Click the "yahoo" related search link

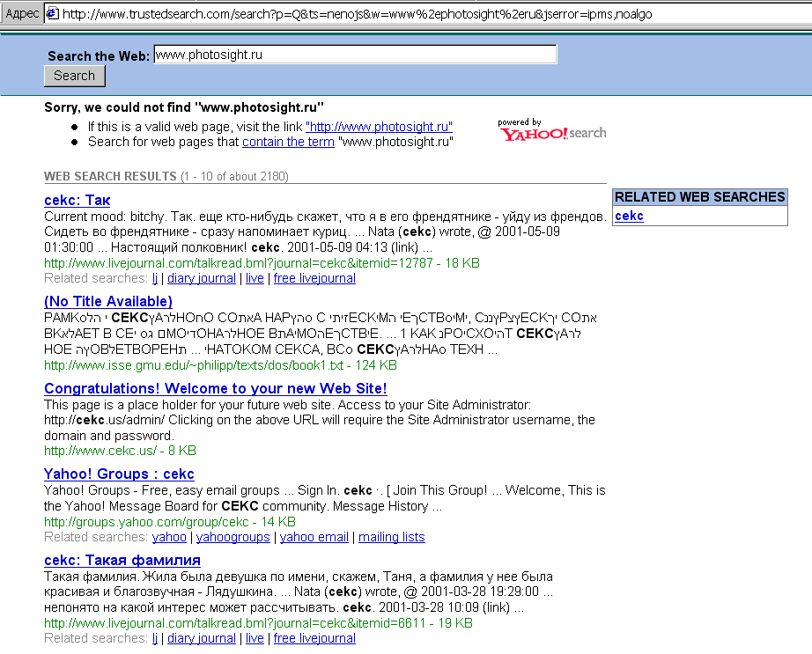pyautogui.click(x=169, y=537)
